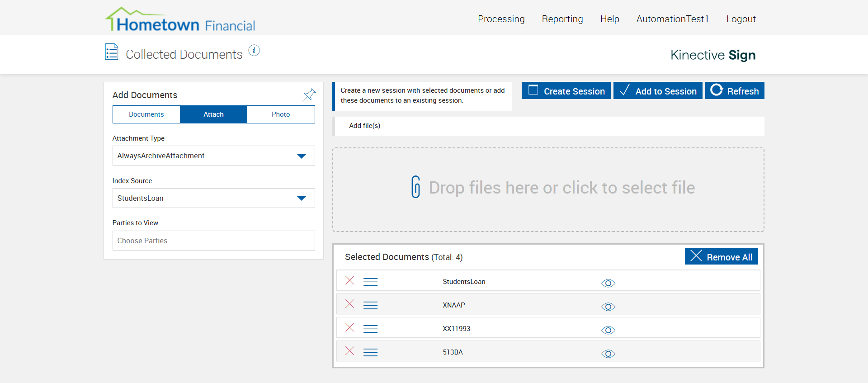Click the info icon beside Collected Documents
This screenshot has height=383, width=868.
point(254,51)
